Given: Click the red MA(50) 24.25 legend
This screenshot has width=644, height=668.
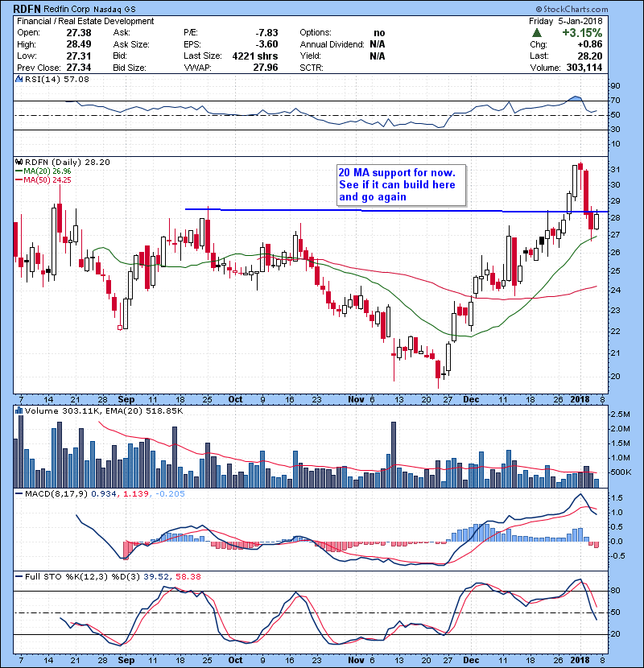Looking at the screenshot, I should tap(43, 180).
